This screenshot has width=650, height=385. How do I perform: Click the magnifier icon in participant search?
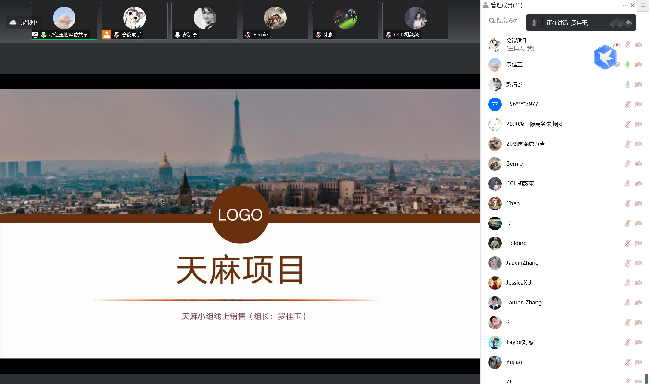click(491, 20)
